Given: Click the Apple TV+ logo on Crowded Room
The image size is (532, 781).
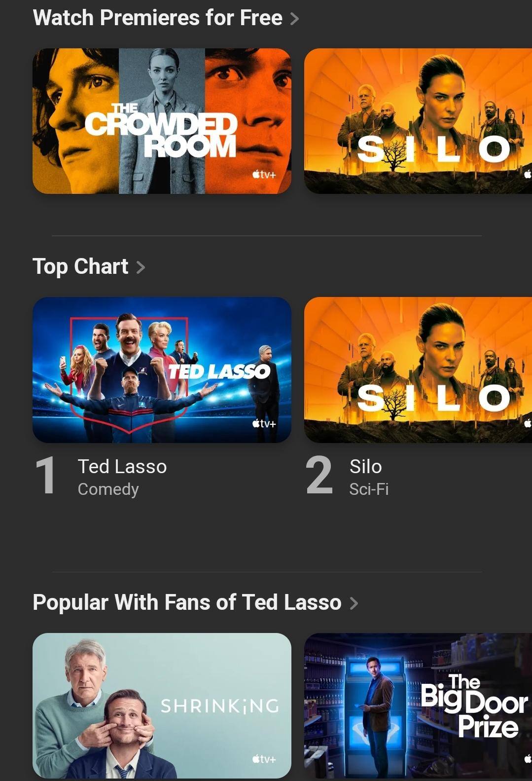Looking at the screenshot, I should pos(264,174).
